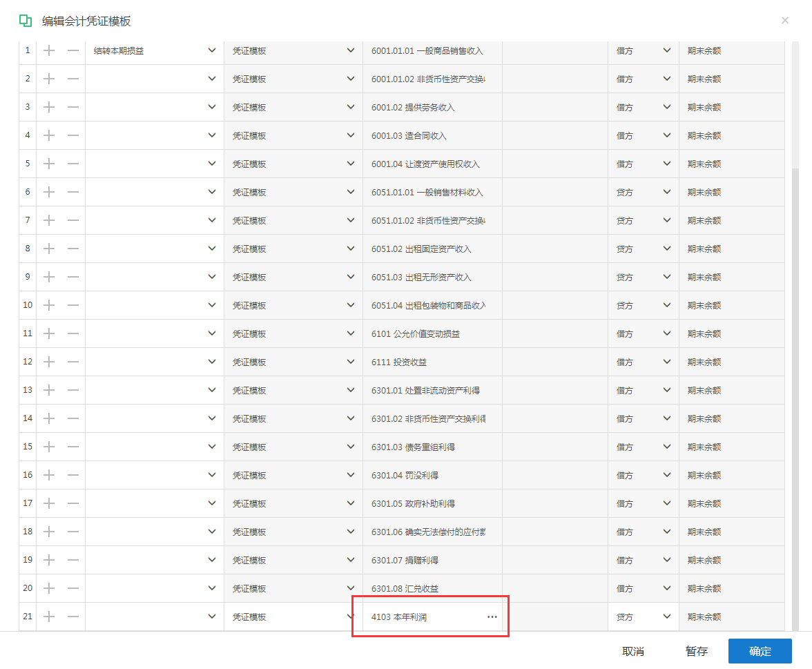
Task: Click plus icon in row 9
Action: (x=49, y=277)
